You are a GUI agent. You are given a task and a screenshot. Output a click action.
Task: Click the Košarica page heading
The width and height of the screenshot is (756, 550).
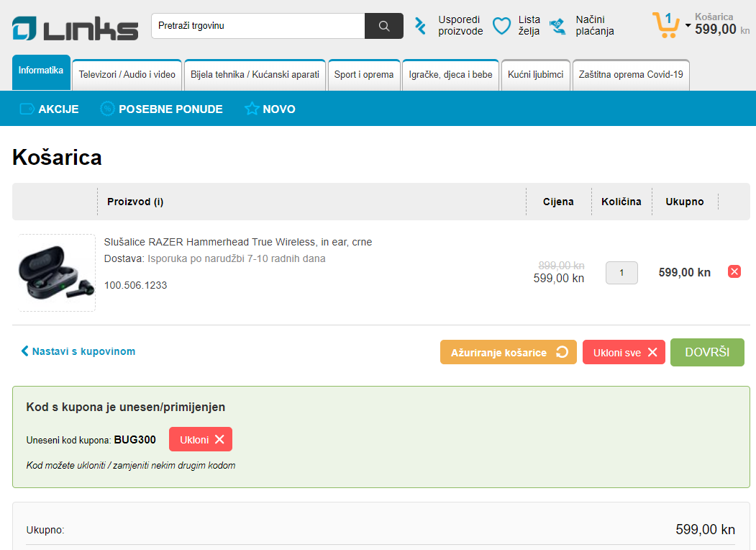[57, 157]
